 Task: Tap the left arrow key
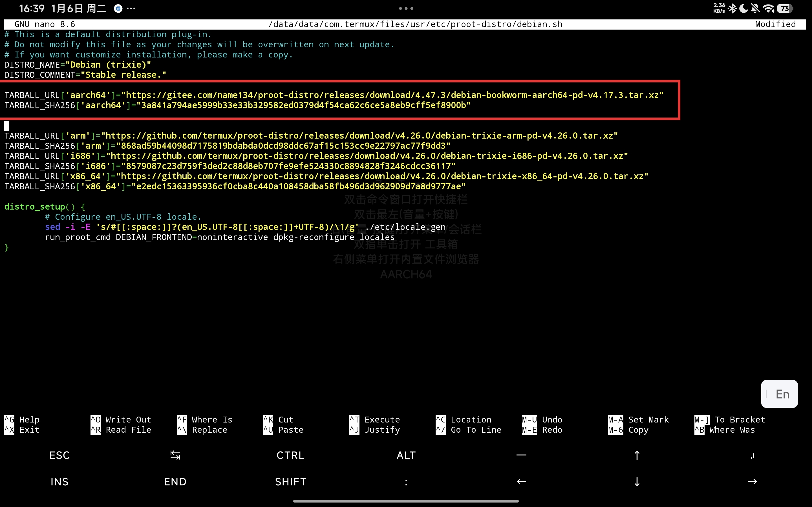point(521,482)
